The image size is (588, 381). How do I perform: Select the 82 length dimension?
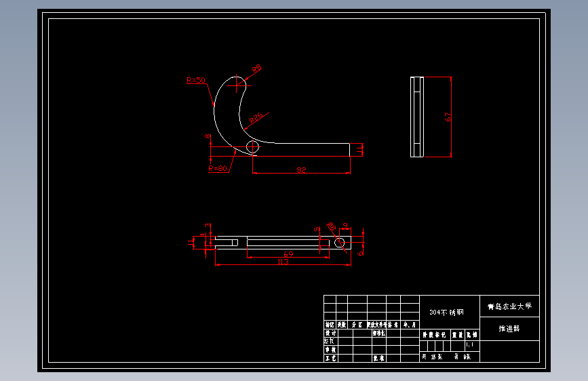click(x=301, y=170)
